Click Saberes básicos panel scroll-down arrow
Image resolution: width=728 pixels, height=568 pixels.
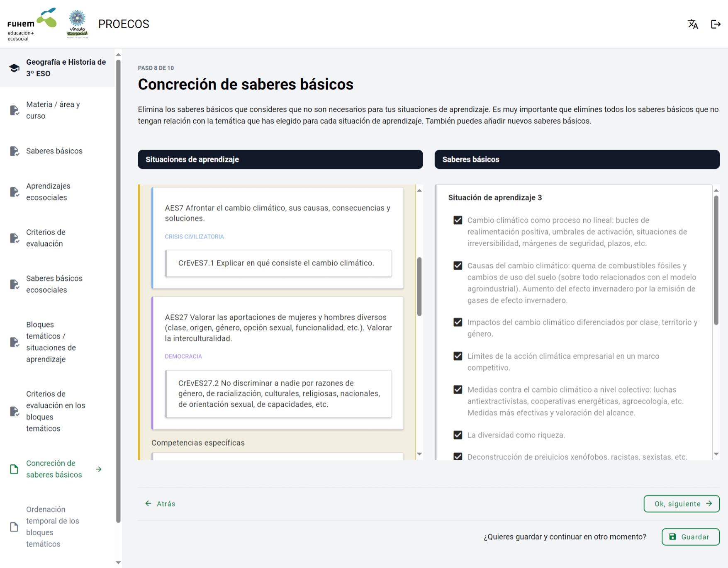(x=716, y=454)
